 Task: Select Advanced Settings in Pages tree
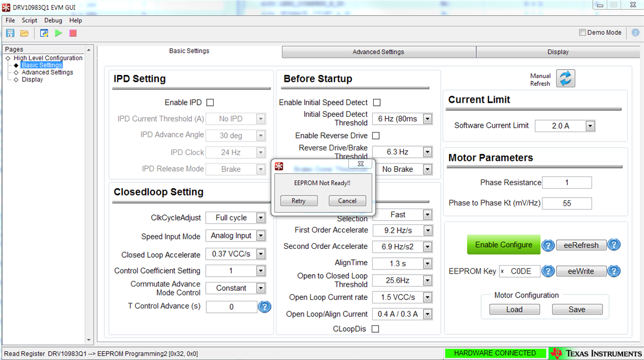(x=47, y=72)
